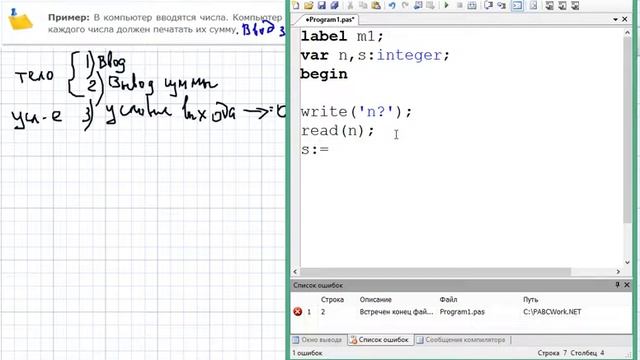Click the Open file folder icon
This screenshot has width=640, height=360.
point(309,5)
